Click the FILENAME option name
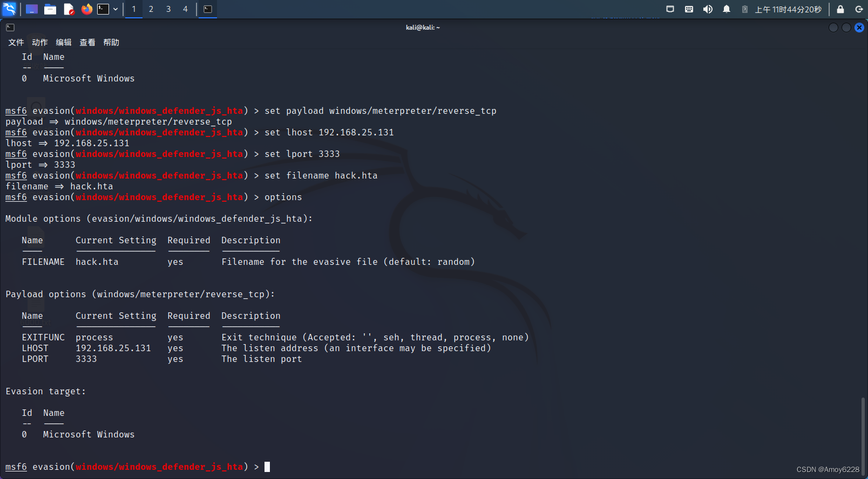 43,262
